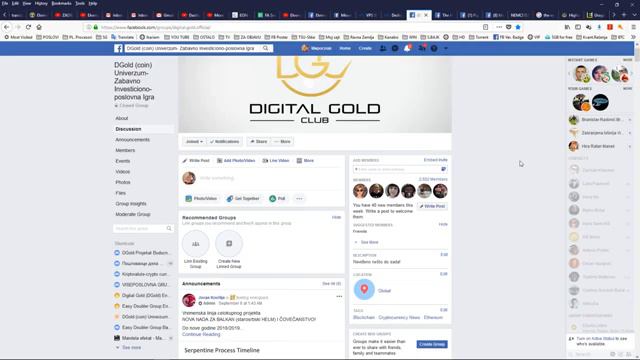Go back with the browser back arrow

click(x=7, y=27)
